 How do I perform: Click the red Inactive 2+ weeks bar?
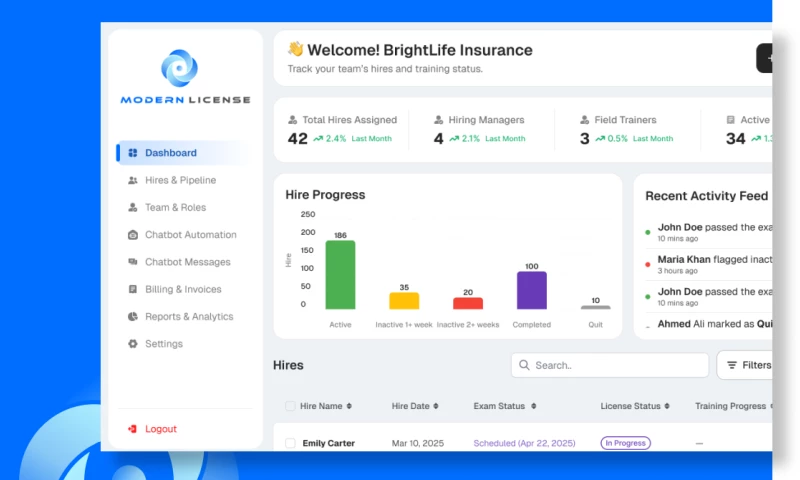point(468,304)
